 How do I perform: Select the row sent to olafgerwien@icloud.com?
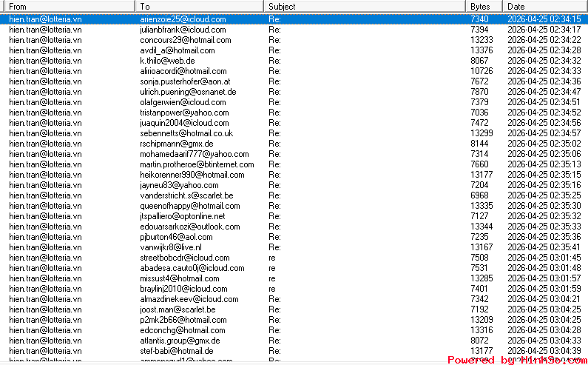pyautogui.click(x=294, y=102)
